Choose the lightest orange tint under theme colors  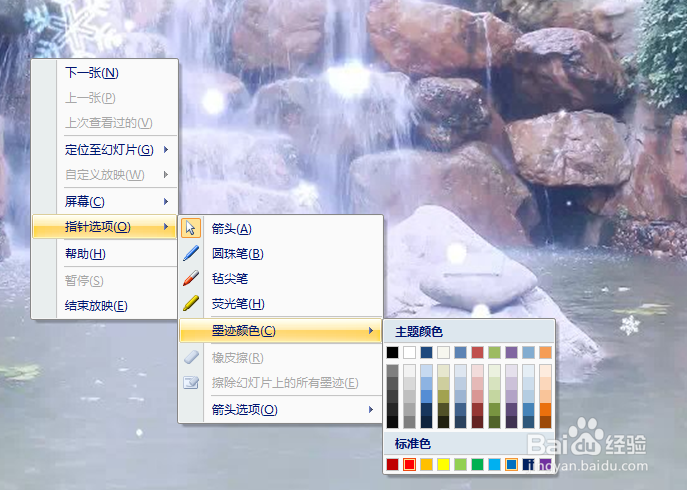(x=545, y=371)
